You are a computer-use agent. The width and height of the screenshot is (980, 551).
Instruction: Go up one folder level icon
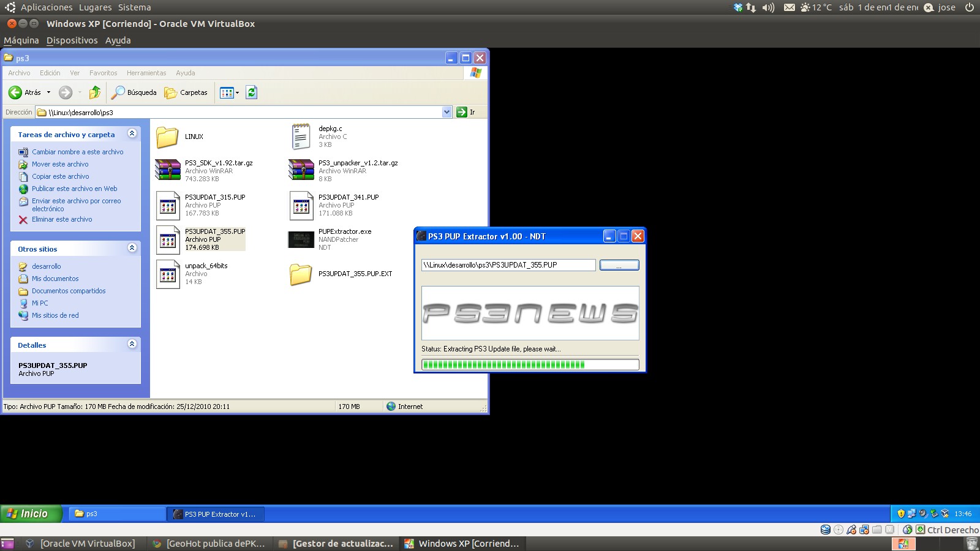tap(95, 92)
